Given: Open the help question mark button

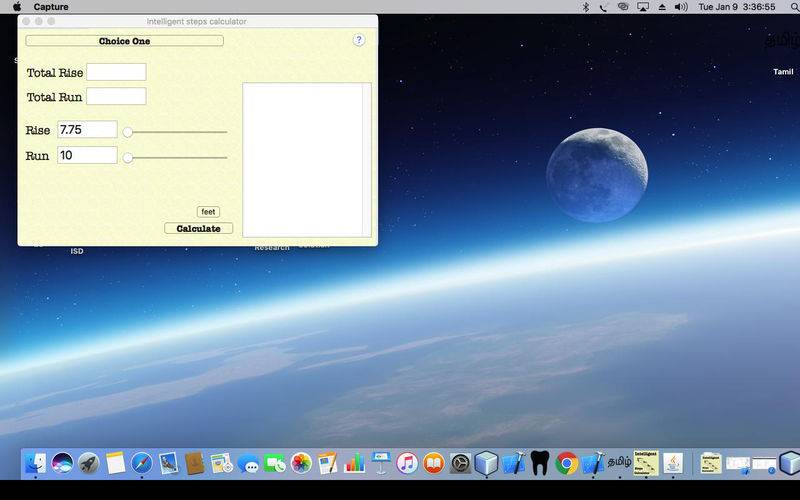Looking at the screenshot, I should [x=359, y=40].
